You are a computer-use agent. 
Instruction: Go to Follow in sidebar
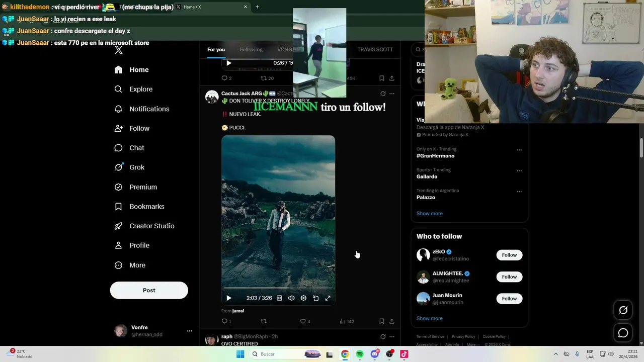coord(132,128)
